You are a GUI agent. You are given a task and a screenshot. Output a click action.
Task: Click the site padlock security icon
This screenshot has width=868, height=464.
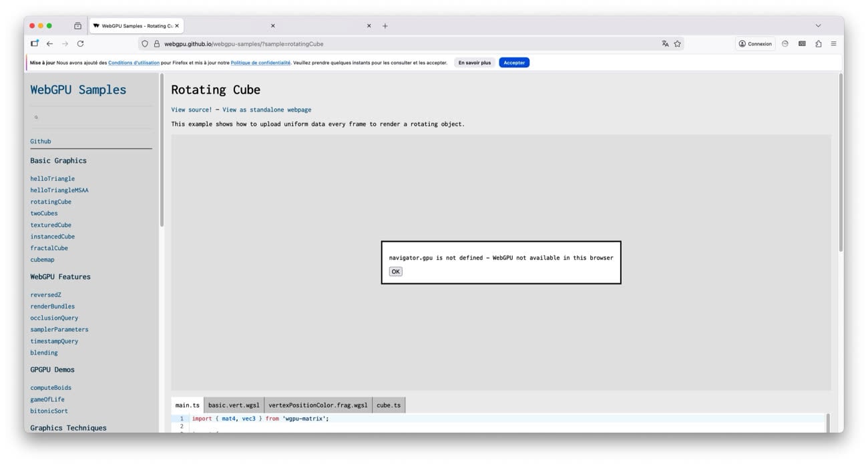(x=157, y=44)
